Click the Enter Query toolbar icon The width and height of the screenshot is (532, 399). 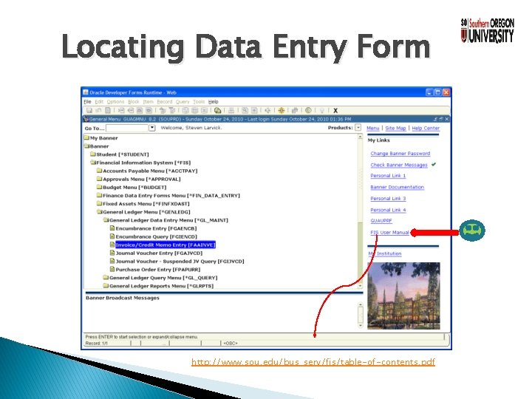(185, 110)
